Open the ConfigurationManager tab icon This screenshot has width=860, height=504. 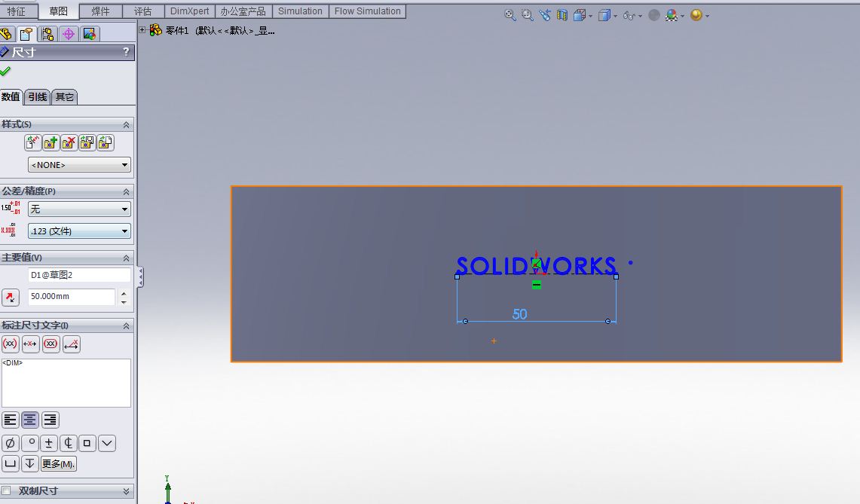tap(47, 34)
